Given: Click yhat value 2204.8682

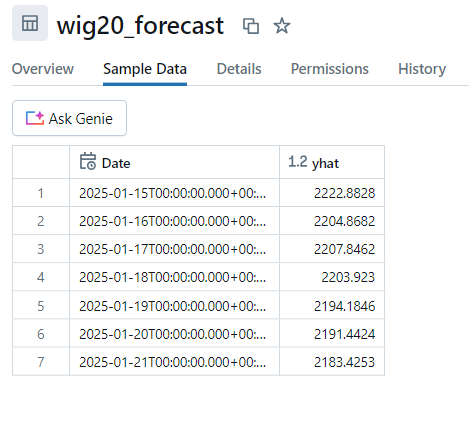Looking at the screenshot, I should coord(332,221).
